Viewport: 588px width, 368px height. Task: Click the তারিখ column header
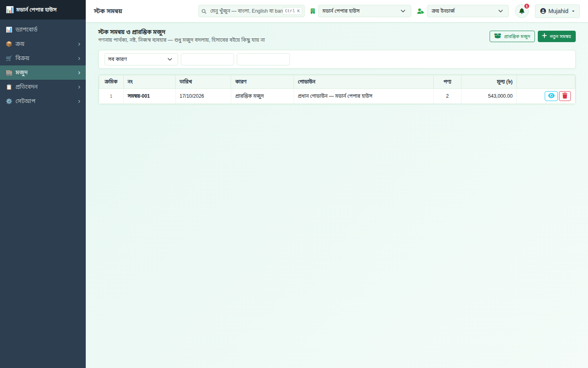point(203,82)
